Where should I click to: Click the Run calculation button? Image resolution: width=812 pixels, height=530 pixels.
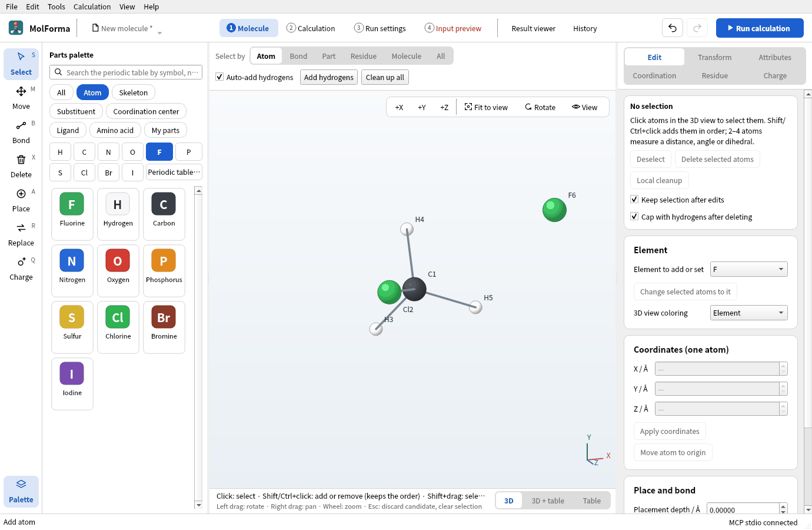[760, 28]
